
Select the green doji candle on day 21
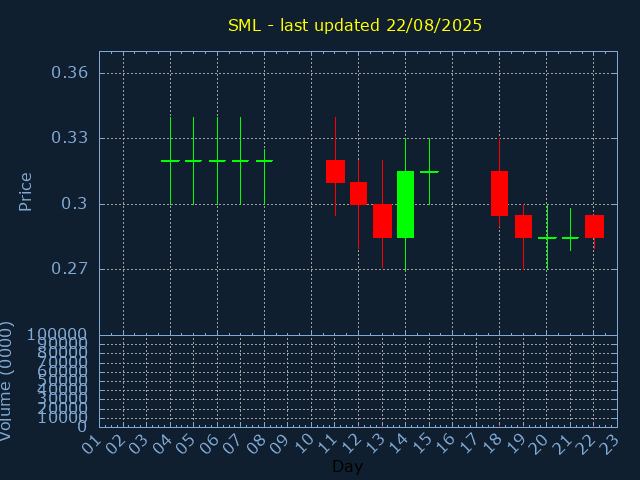[570, 238]
